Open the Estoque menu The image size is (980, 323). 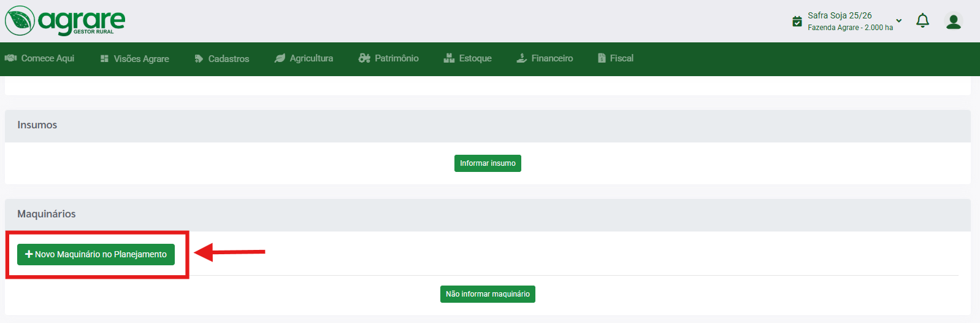pos(467,58)
